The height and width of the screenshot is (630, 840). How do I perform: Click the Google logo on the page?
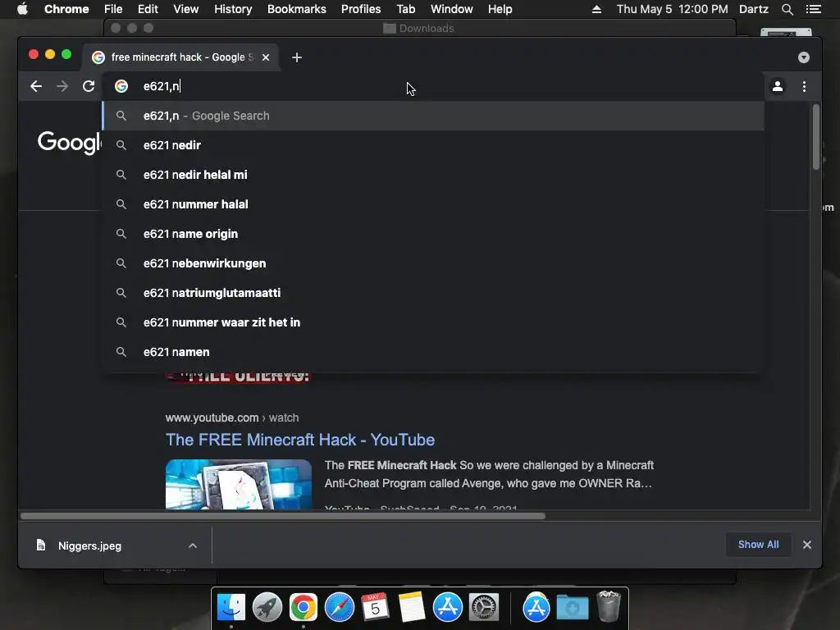tap(69, 143)
